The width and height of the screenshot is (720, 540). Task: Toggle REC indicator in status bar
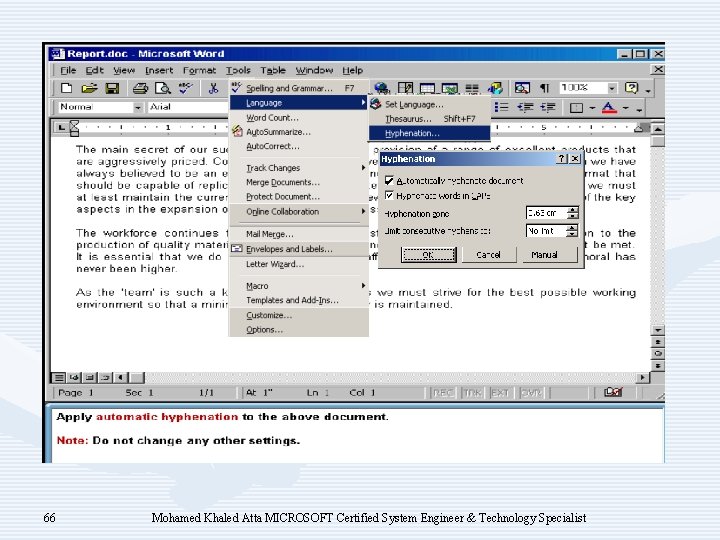click(x=443, y=393)
